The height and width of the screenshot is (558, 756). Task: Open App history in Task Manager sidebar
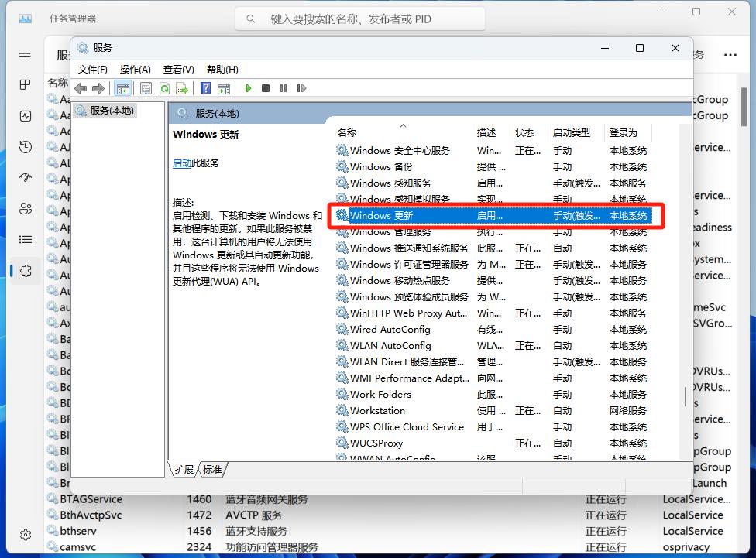point(25,147)
